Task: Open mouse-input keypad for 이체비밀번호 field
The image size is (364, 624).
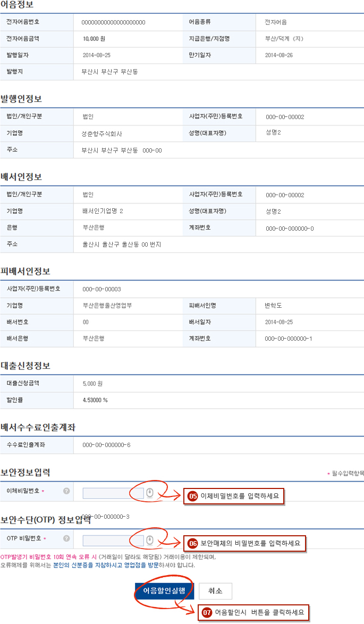Action: pyautogui.click(x=149, y=493)
